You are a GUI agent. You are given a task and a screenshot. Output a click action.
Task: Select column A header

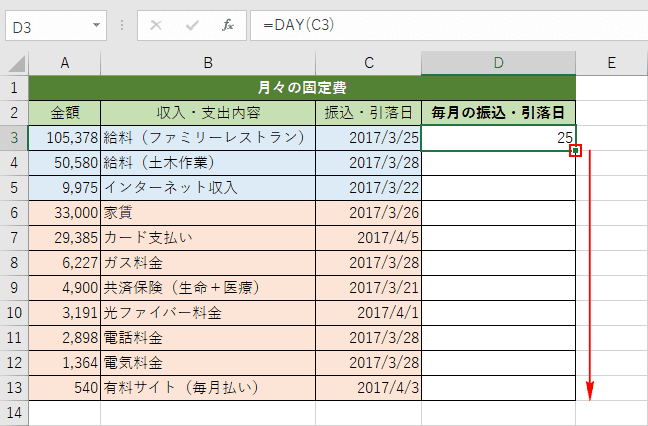64,63
